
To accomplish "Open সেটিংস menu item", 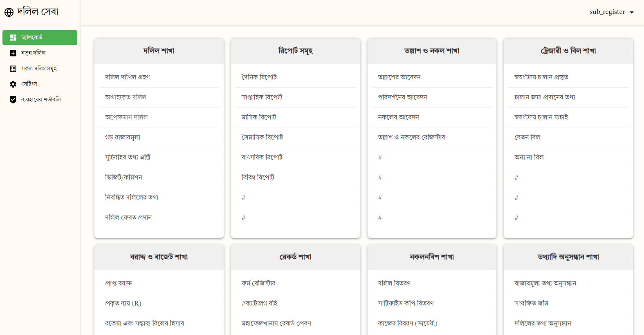I will click(40, 84).
